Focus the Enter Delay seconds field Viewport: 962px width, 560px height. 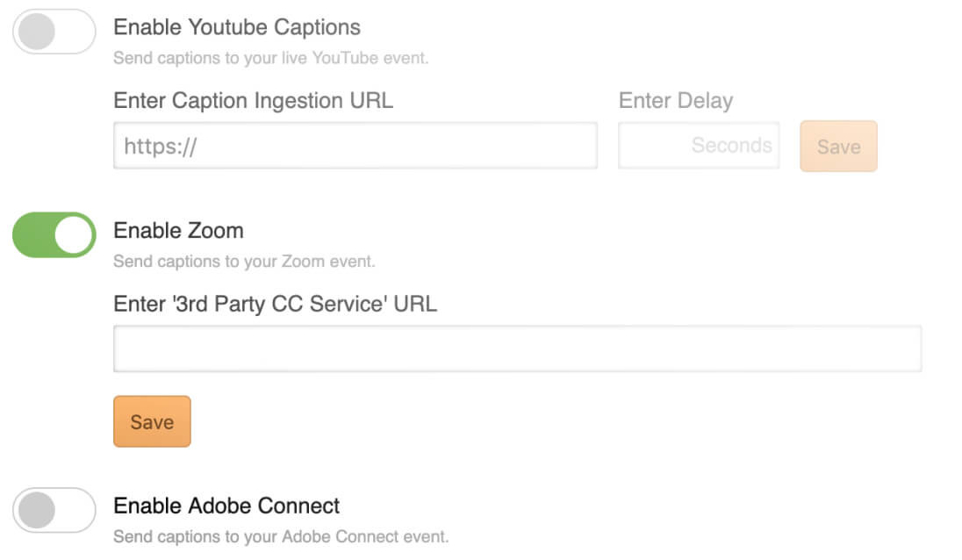[x=698, y=146]
